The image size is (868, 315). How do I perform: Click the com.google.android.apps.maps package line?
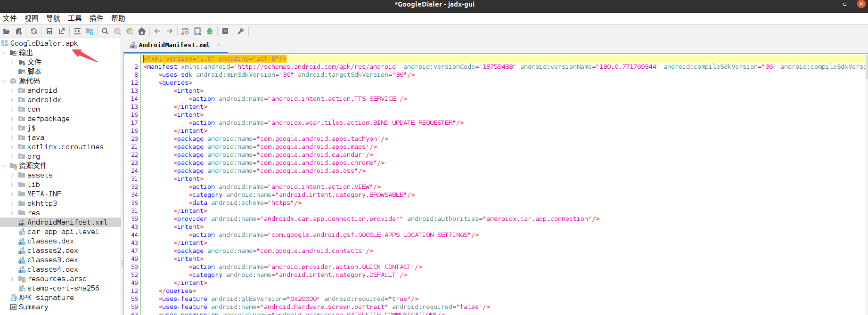tap(275, 147)
